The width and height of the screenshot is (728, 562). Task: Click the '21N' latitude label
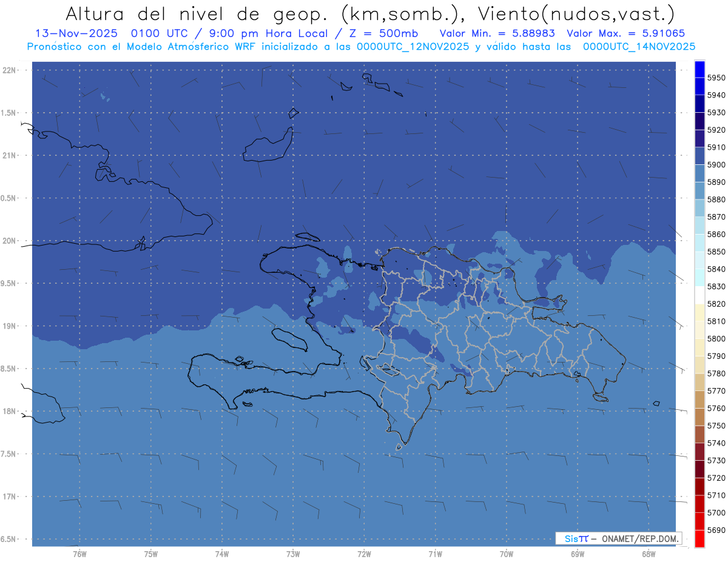point(9,156)
